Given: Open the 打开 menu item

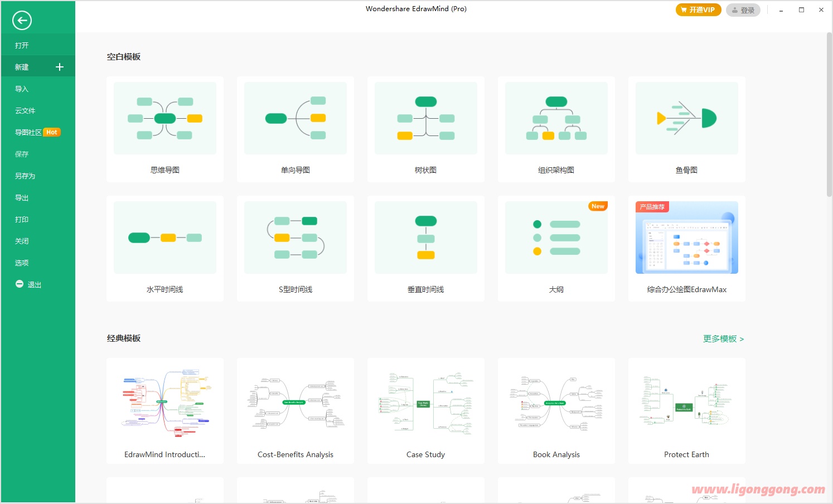Looking at the screenshot, I should point(38,45).
